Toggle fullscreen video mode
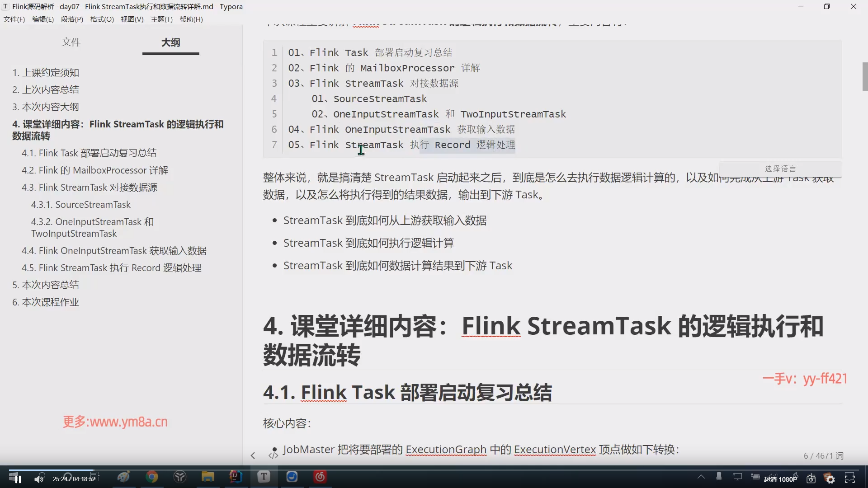The width and height of the screenshot is (868, 488). [x=850, y=478]
